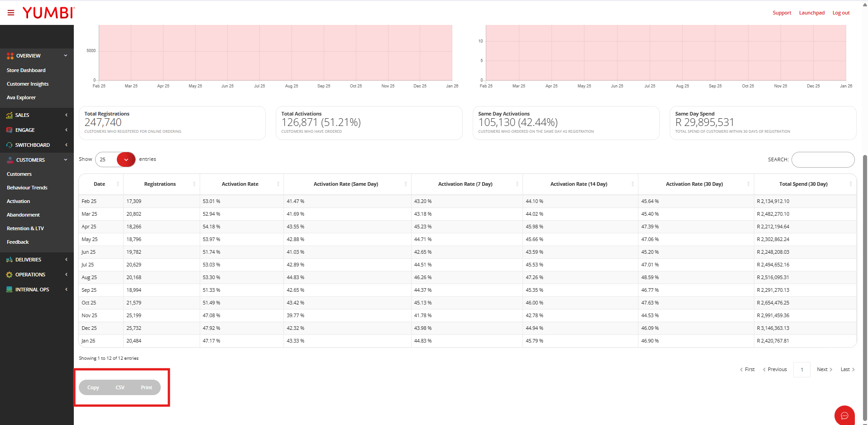Click the Engage sidebar icon

click(x=10, y=130)
